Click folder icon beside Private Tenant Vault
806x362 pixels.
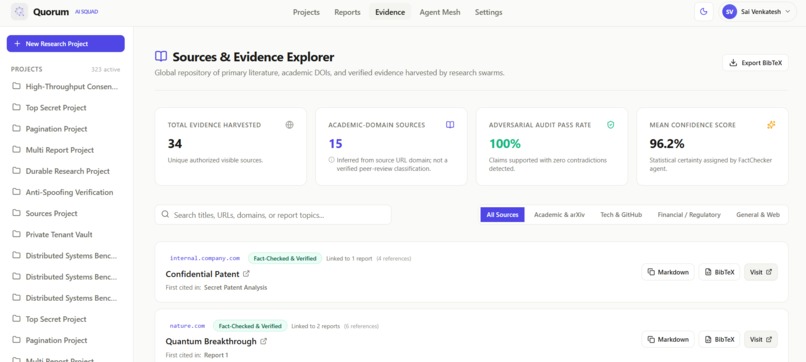[x=16, y=234]
